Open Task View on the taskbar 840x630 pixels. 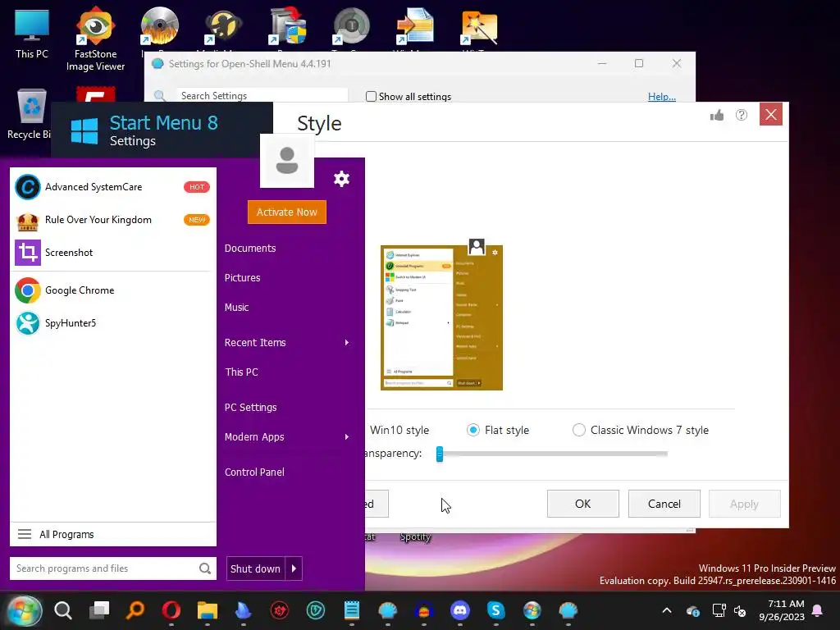click(99, 610)
